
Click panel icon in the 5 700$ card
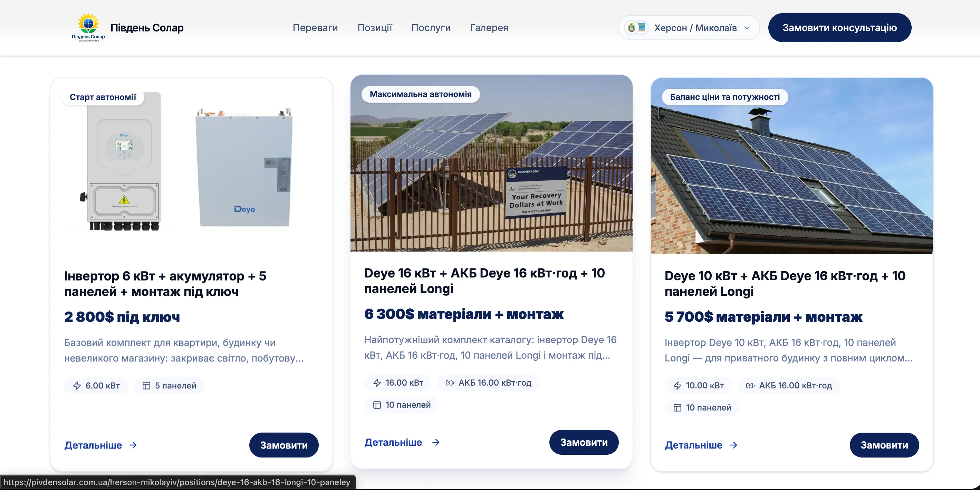point(678,407)
